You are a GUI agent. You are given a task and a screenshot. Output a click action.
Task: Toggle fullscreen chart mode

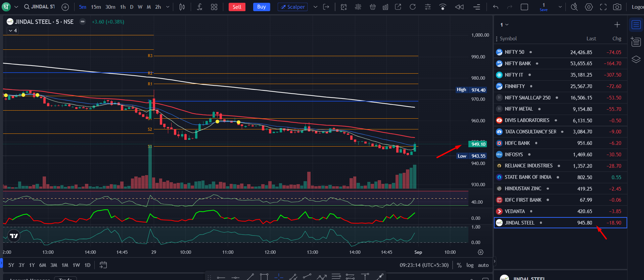(x=603, y=7)
